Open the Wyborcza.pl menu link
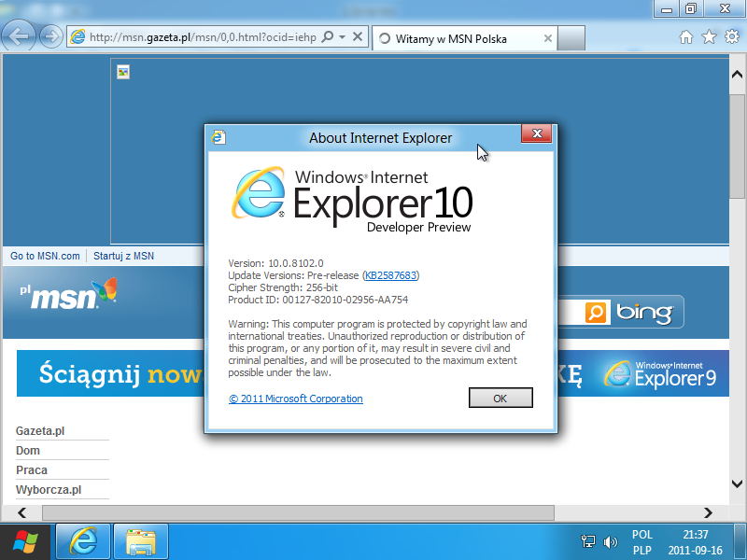The width and height of the screenshot is (747, 560). coord(49,489)
